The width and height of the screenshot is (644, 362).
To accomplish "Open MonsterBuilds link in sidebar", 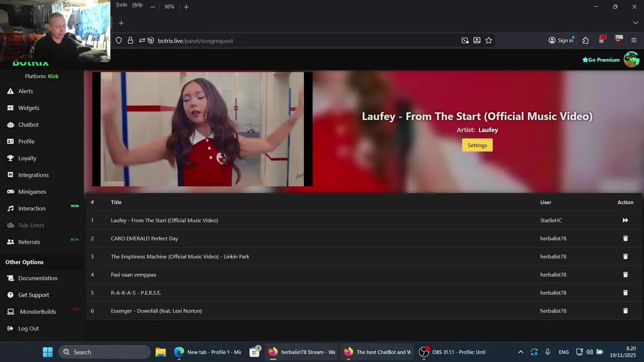I will pyautogui.click(x=38, y=312).
